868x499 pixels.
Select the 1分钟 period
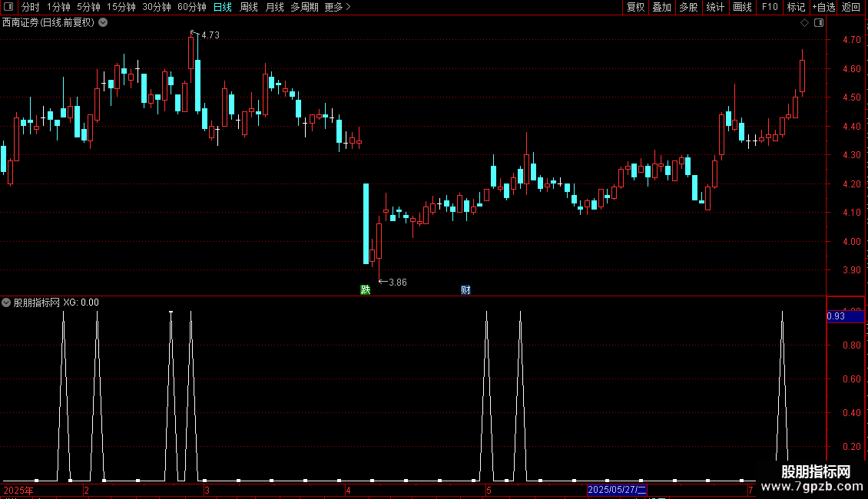(58, 7)
